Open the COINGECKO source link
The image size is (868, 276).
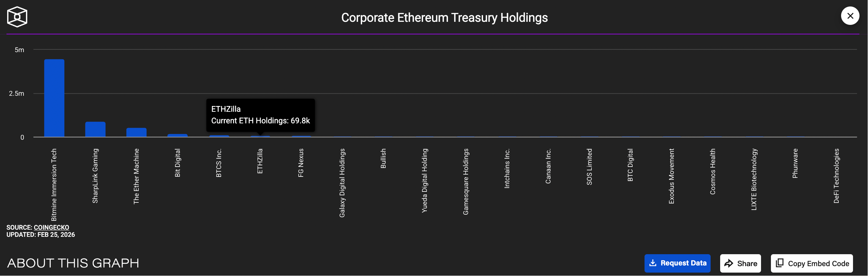51,227
